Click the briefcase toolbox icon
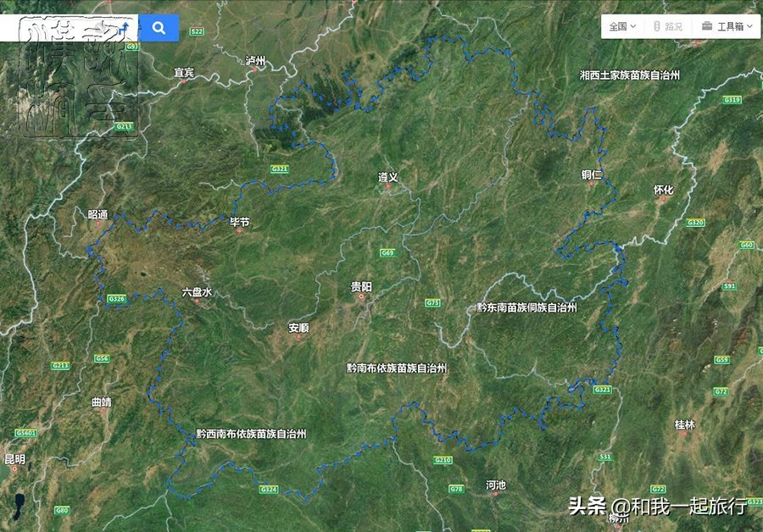This screenshot has height=532, width=763. click(707, 25)
